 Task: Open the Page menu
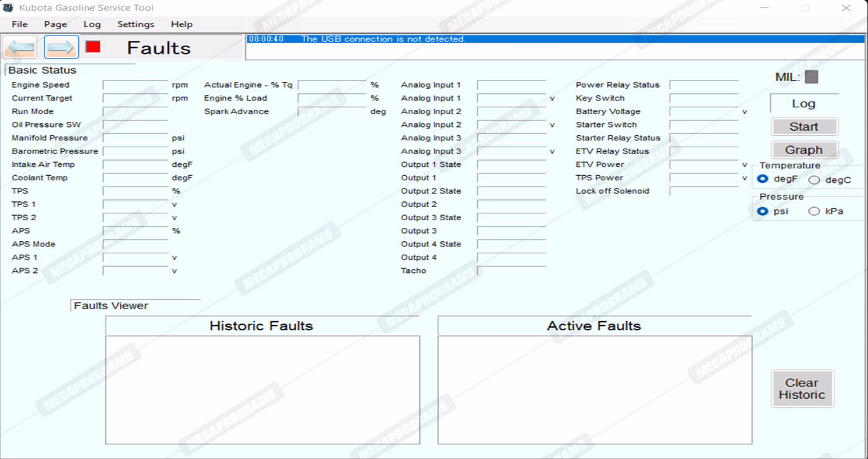(x=55, y=24)
